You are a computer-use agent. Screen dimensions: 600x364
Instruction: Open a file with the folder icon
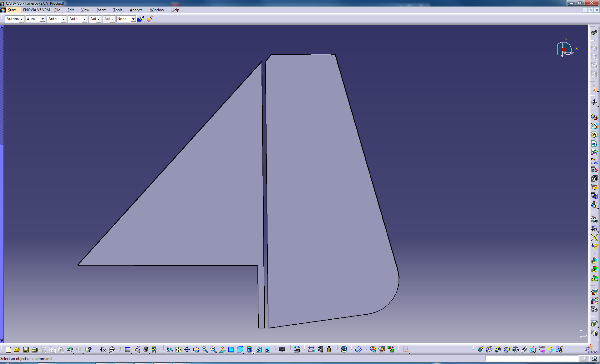coord(17,350)
